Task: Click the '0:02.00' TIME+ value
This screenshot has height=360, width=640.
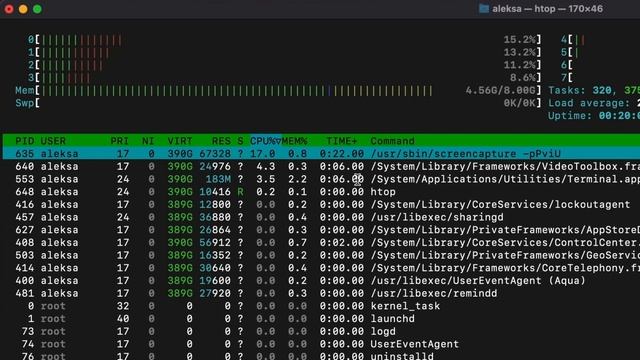Action: (x=342, y=242)
